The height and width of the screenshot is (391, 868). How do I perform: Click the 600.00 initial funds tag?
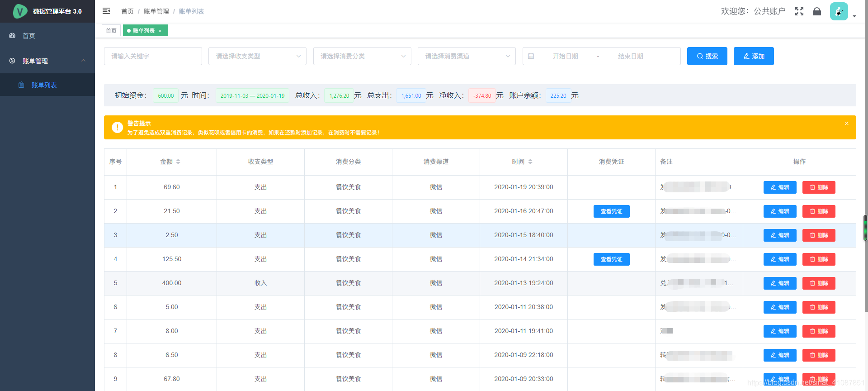166,95
